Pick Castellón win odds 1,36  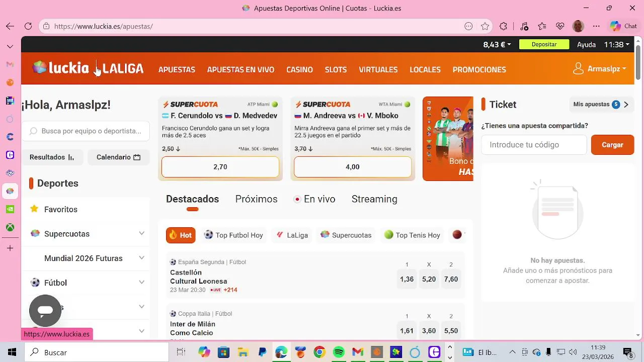click(407, 279)
